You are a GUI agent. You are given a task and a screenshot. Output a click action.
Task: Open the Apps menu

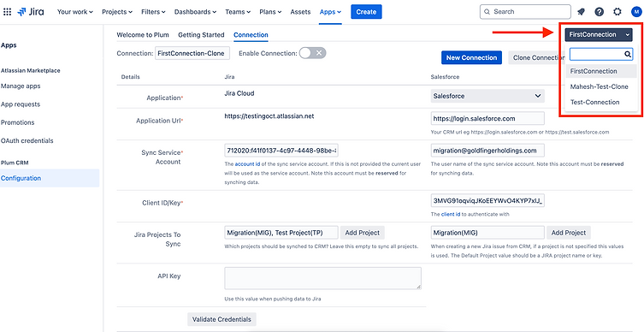330,12
